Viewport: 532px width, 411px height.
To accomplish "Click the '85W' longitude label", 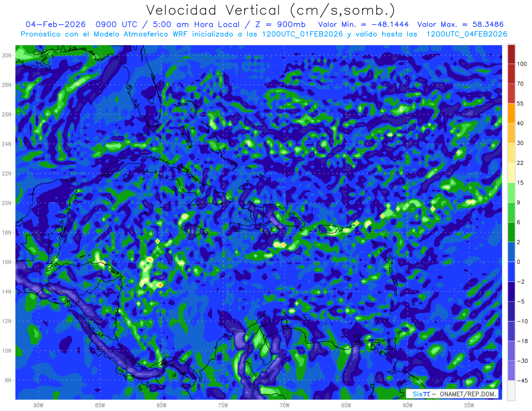I will pos(100,405).
